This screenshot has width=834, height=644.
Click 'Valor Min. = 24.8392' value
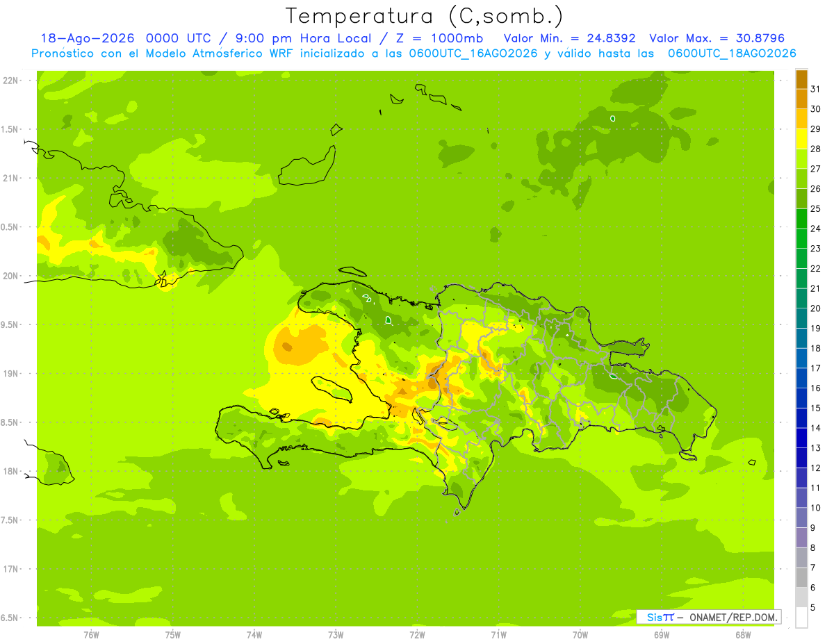pos(570,38)
